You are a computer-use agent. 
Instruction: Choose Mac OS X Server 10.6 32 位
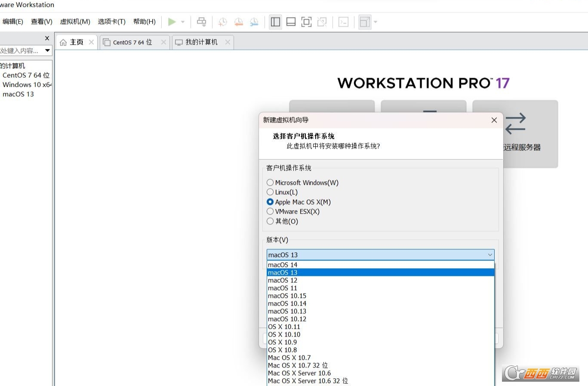click(x=380, y=381)
